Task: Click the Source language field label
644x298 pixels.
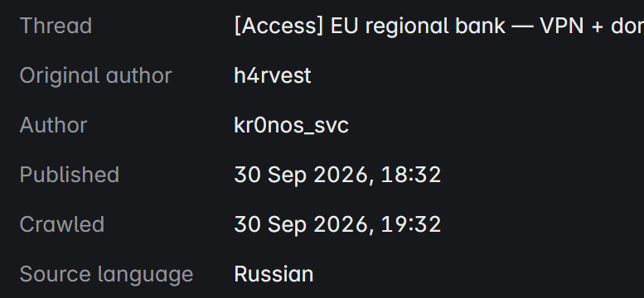Action: pyautogui.click(x=106, y=275)
